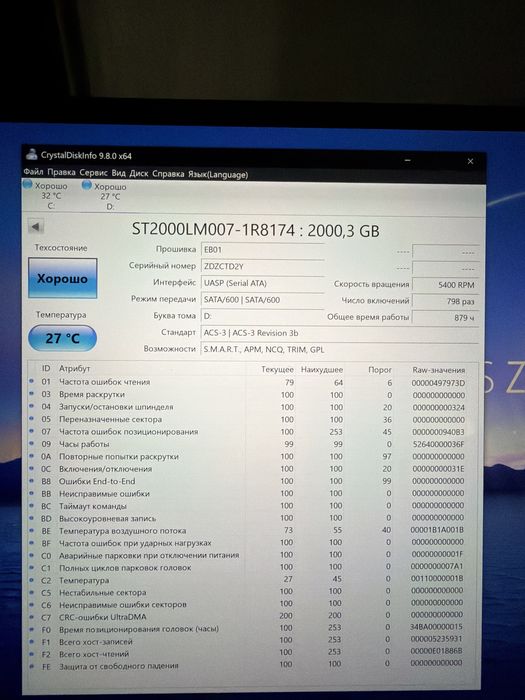The height and width of the screenshot is (700, 525).
Task: Open the Диск menu
Action: pos(138,173)
